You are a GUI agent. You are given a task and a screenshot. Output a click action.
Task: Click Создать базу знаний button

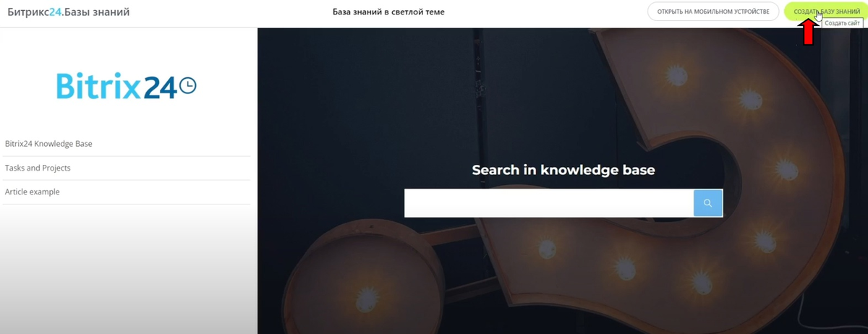click(826, 12)
